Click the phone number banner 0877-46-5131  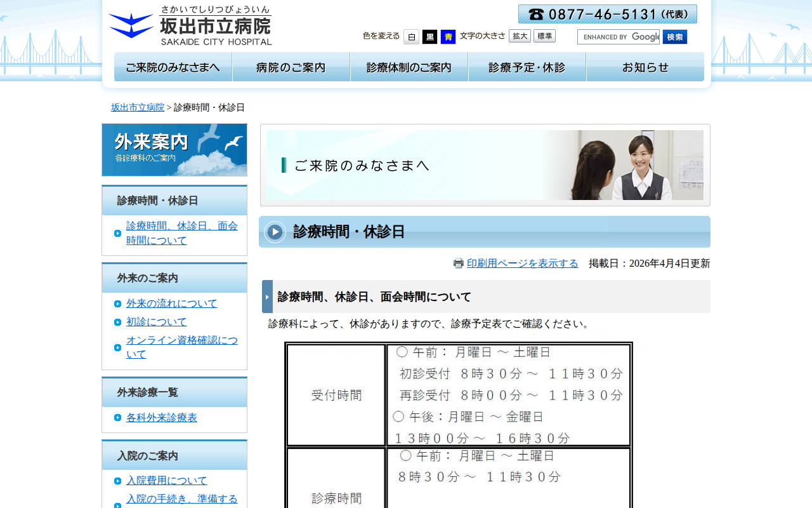608,14
